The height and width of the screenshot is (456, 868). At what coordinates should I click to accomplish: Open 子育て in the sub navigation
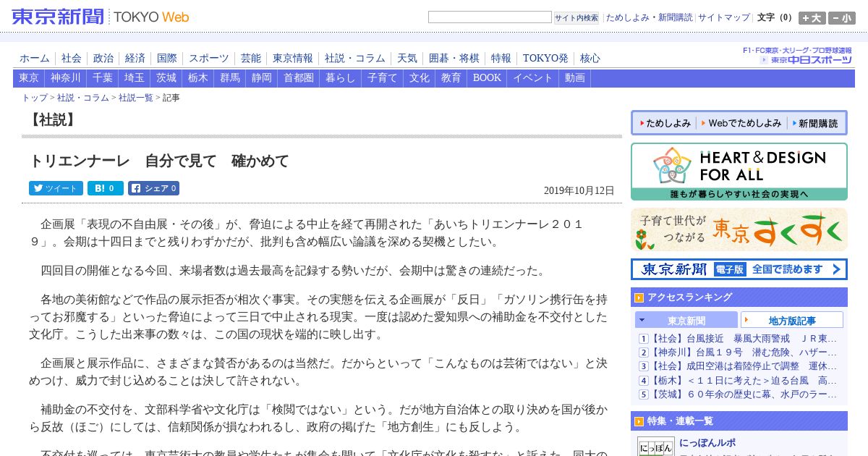pyautogui.click(x=383, y=78)
